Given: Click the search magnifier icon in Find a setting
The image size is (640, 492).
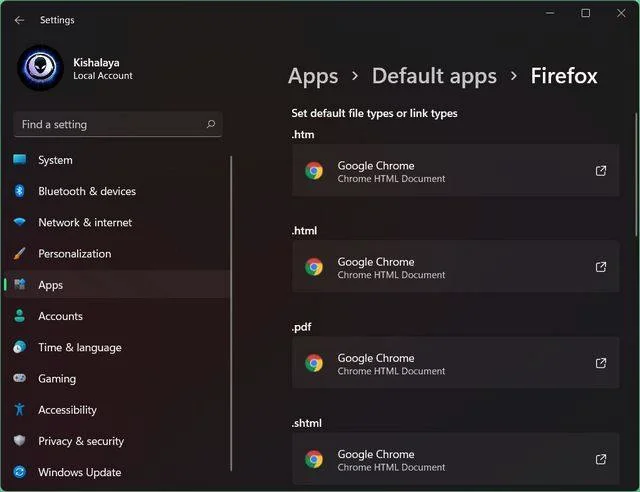Looking at the screenshot, I should [x=211, y=124].
